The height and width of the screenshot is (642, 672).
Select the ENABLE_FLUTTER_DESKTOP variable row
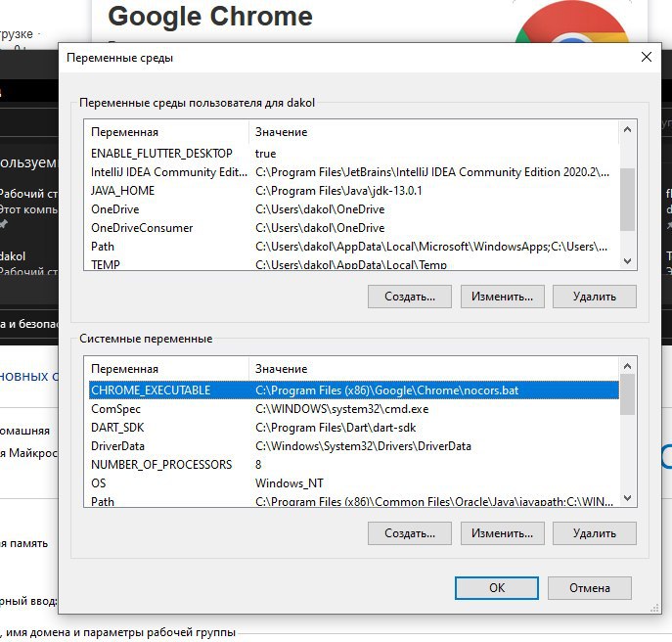[x=353, y=154]
